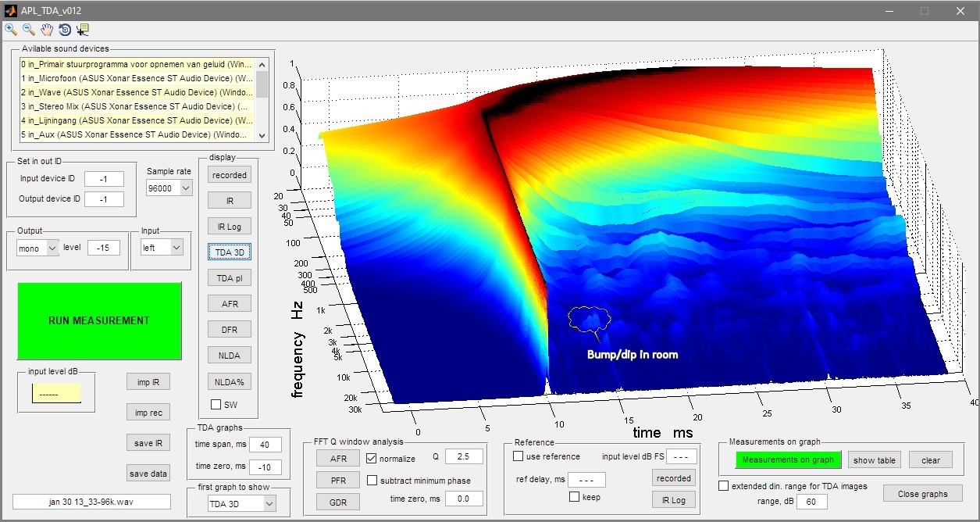Click the save IR button

tap(148, 443)
